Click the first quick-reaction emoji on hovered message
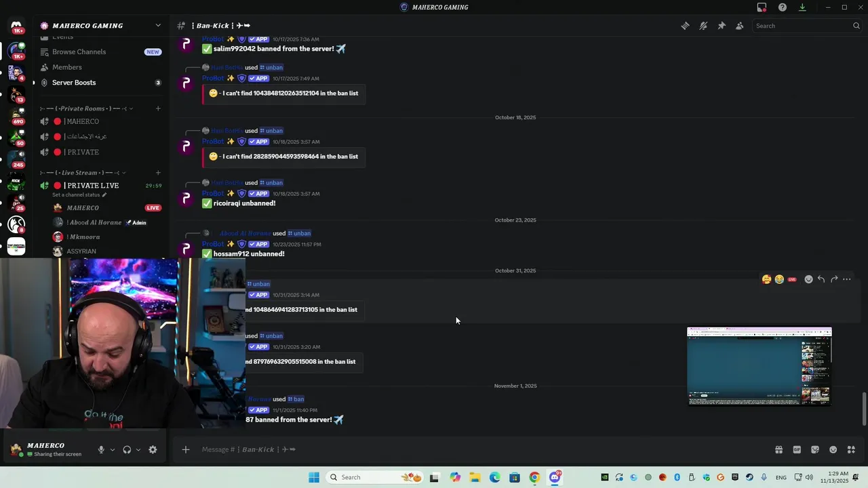868x488 pixels. [766, 279]
